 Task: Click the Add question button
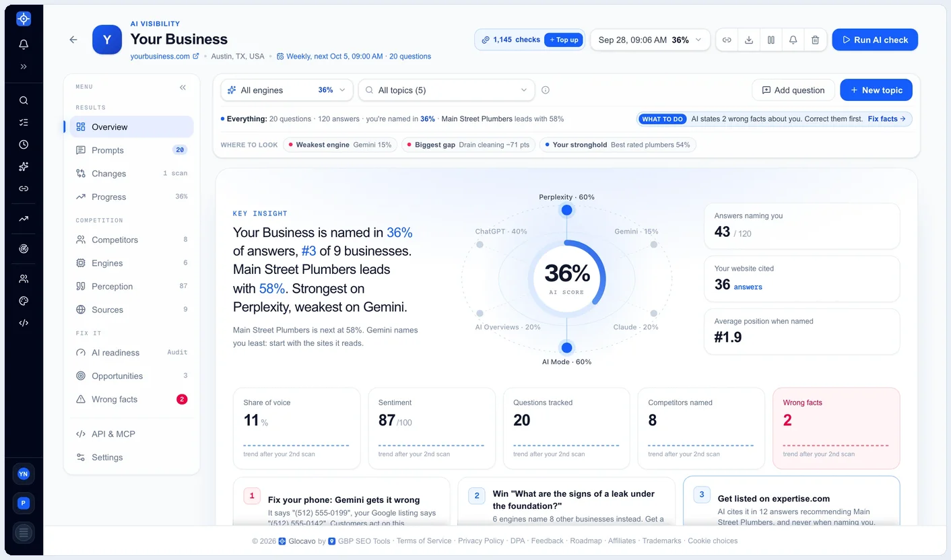(x=793, y=90)
